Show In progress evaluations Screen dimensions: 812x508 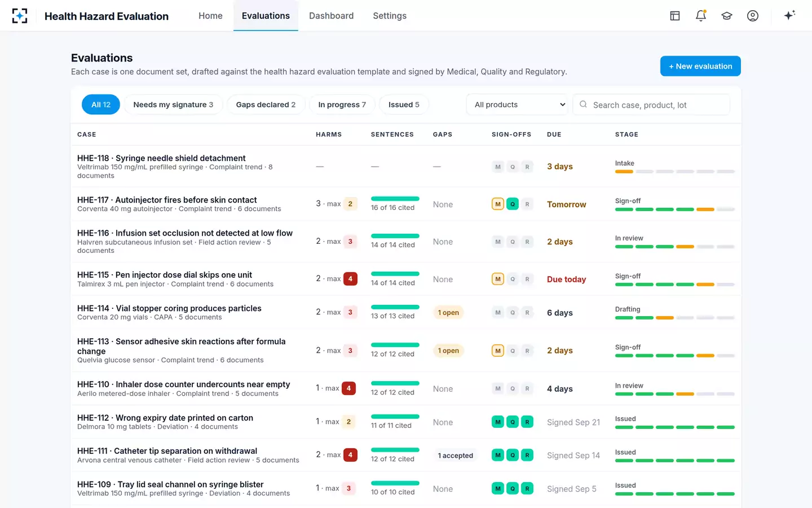pos(342,104)
